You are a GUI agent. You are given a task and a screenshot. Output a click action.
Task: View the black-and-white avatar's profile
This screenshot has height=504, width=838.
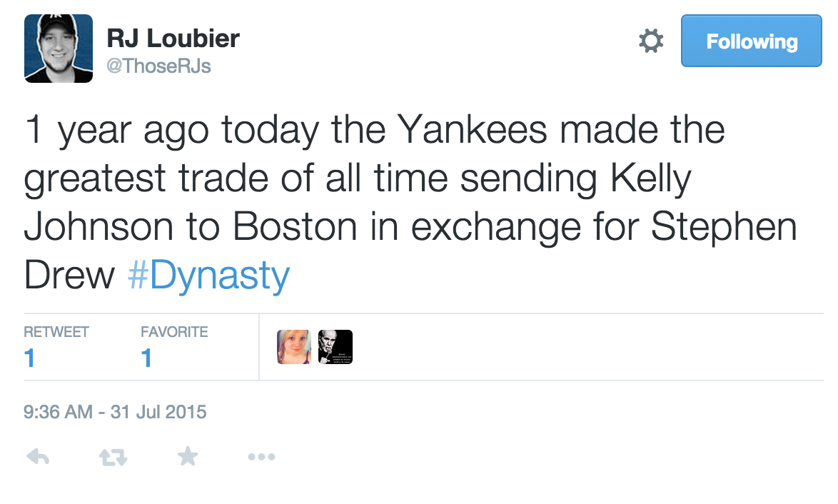pos(335,347)
